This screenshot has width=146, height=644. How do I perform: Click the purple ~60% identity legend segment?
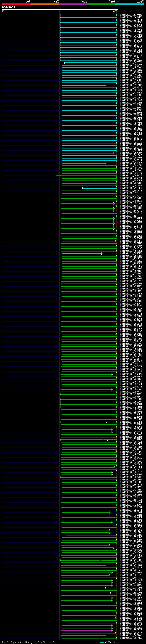click(x=73, y=4)
